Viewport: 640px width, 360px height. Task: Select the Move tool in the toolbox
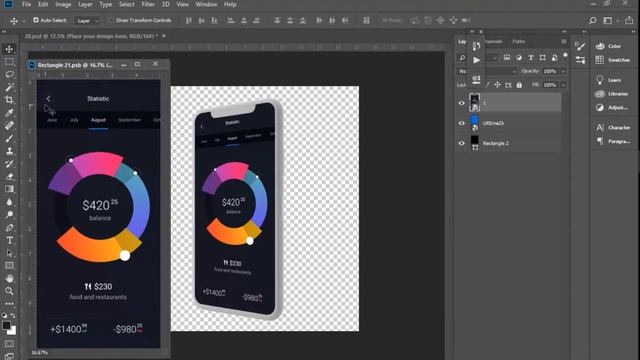pos(9,49)
